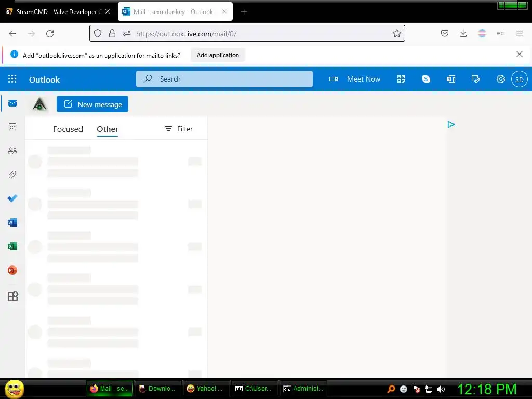Go back in browser history

coord(12,34)
